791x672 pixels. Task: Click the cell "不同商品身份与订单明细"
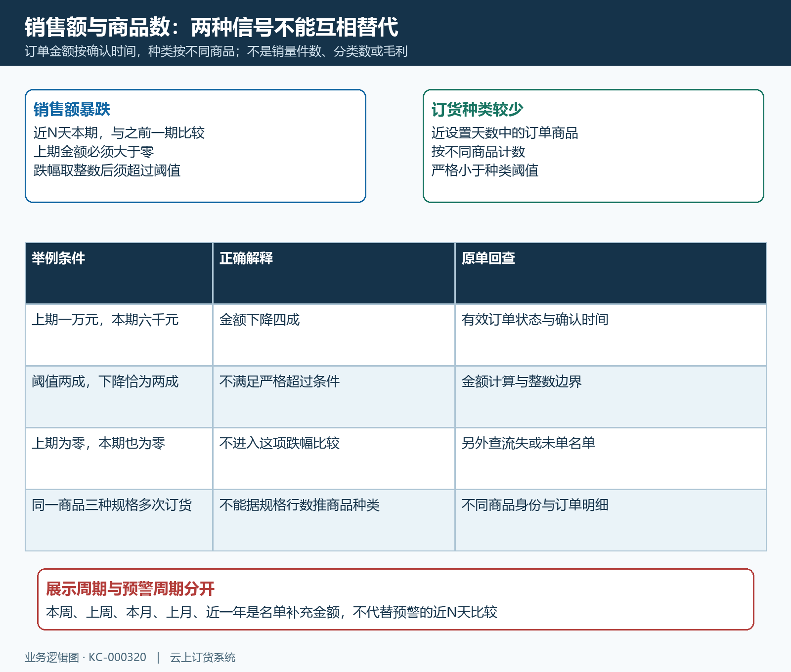coord(611,520)
